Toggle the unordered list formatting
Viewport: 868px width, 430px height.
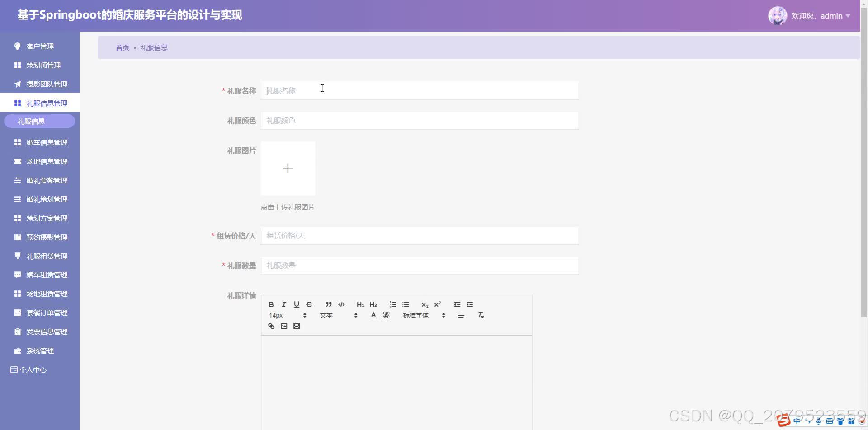pyautogui.click(x=406, y=304)
